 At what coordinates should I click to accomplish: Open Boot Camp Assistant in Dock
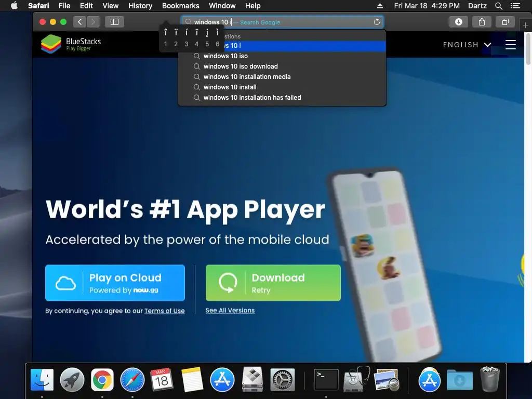(x=252, y=379)
